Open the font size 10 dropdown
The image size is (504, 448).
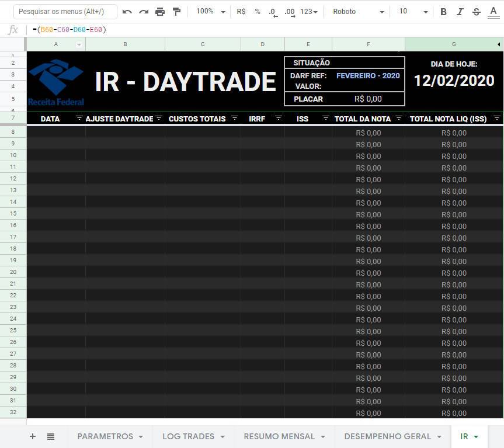pos(413,12)
